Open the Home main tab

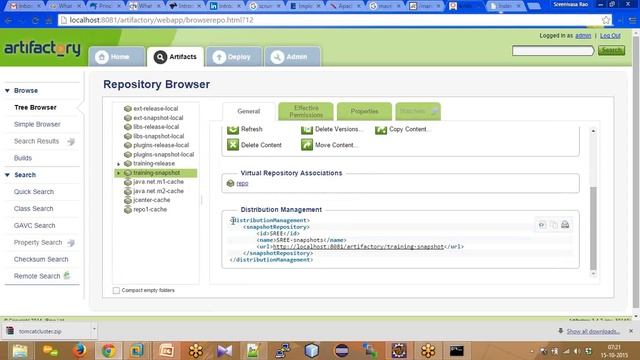pyautogui.click(x=116, y=57)
